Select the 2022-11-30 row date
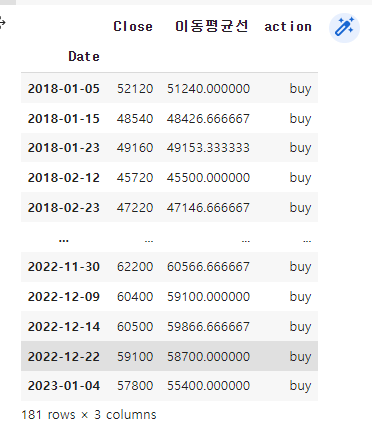 coord(64,267)
